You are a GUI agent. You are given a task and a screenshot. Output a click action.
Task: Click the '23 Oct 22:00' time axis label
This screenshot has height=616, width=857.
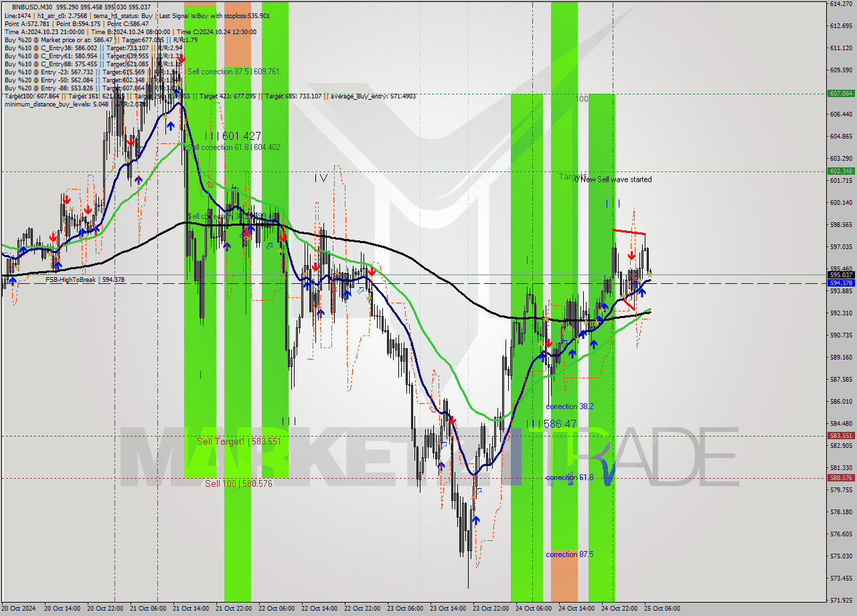(490, 609)
